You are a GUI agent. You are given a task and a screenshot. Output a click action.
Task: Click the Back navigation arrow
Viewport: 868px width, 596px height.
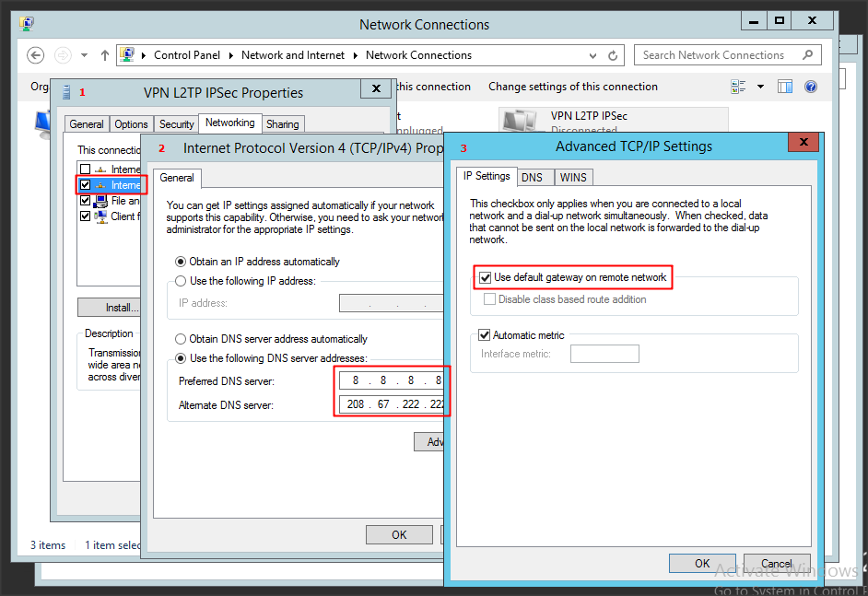[36, 55]
